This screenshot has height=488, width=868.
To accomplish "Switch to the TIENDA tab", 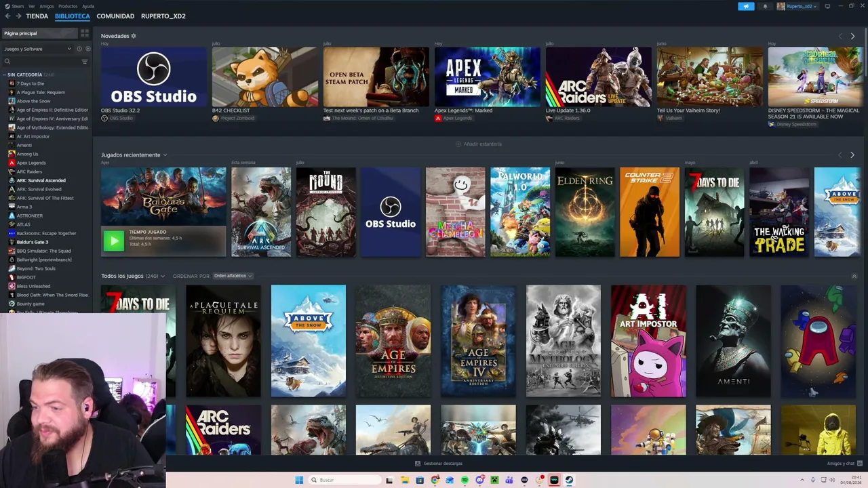I will click(37, 16).
